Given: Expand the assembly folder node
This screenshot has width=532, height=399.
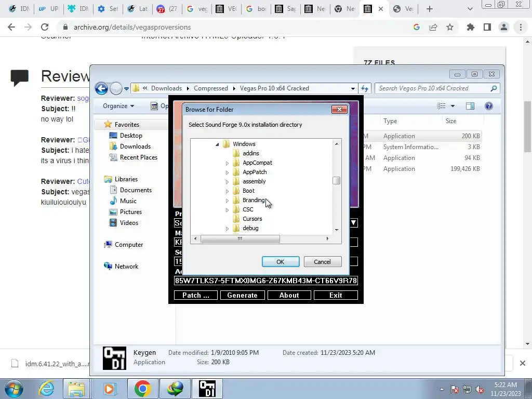Looking at the screenshot, I should (228, 182).
